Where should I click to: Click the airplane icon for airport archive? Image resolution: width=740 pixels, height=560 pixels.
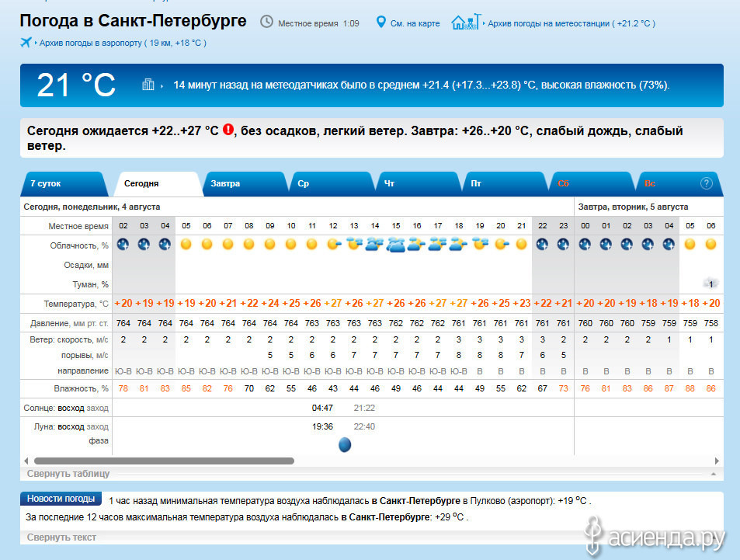pos(27,43)
